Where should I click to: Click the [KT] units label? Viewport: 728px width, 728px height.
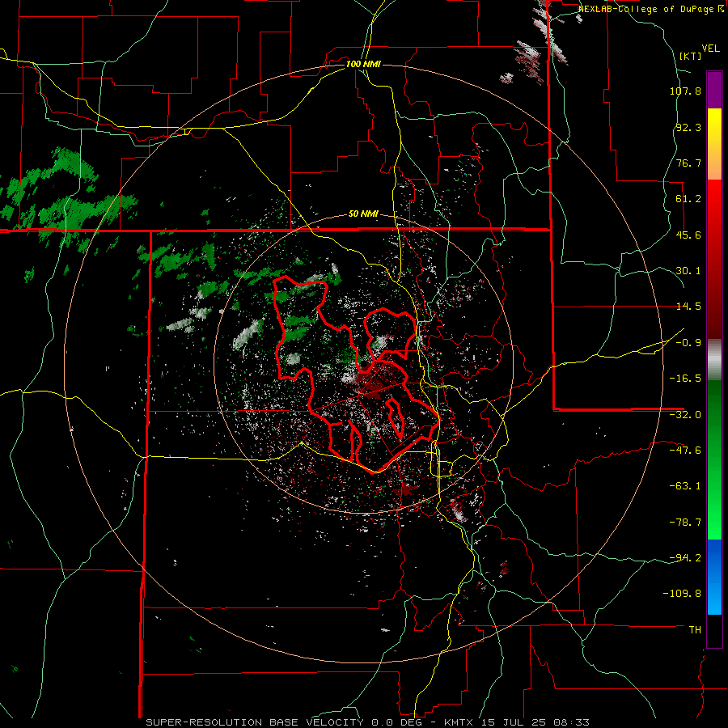[691, 56]
